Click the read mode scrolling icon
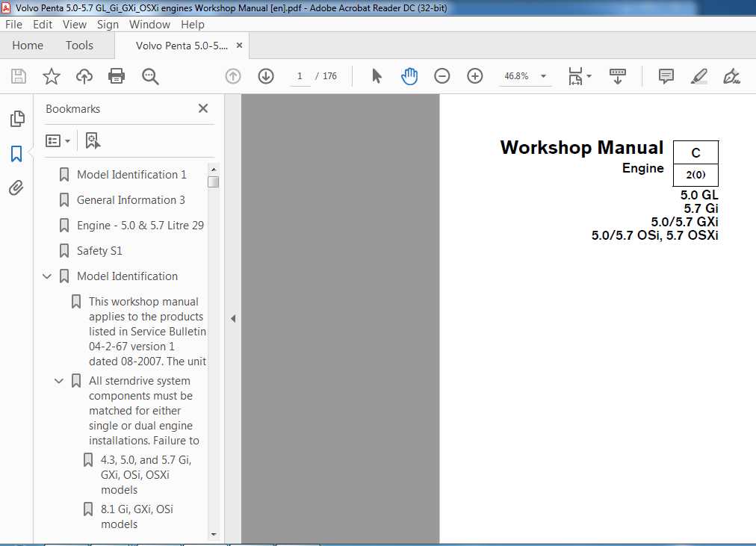Screen dimensions: 756x546 tap(618, 76)
